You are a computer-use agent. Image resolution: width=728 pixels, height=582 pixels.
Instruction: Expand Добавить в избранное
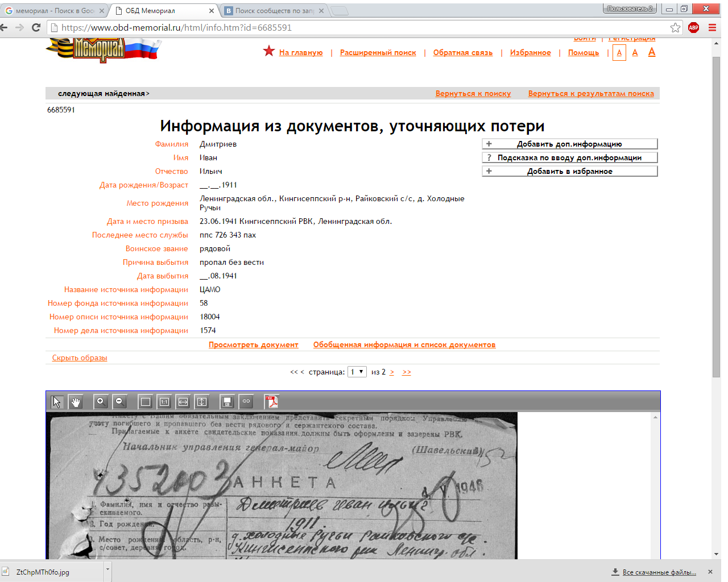click(x=570, y=171)
